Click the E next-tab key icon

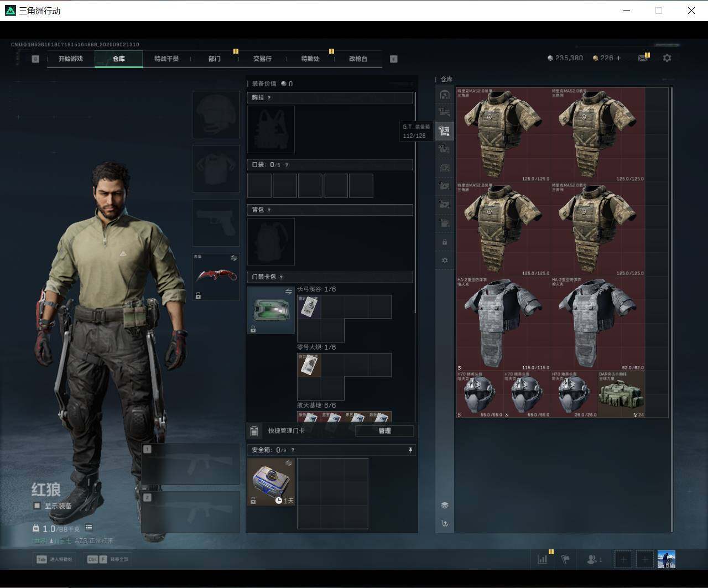coord(394,59)
